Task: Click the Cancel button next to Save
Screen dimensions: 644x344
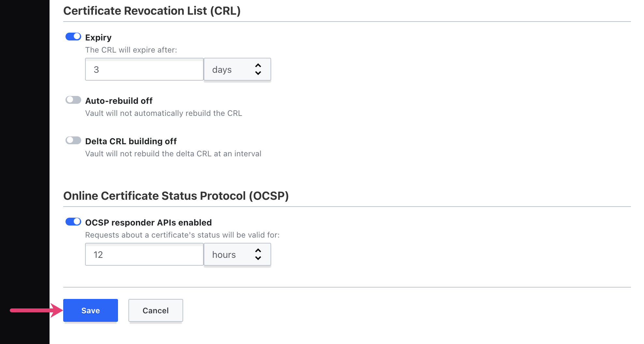Action: click(155, 310)
